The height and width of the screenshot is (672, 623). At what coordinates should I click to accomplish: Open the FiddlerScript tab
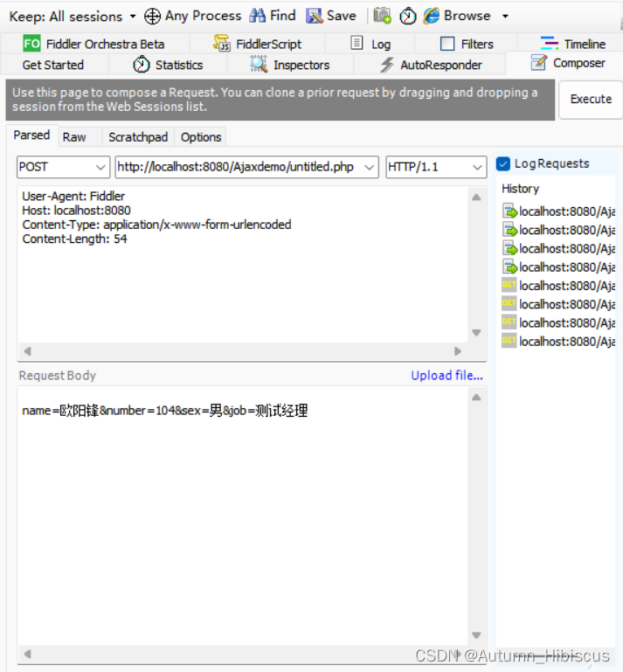click(x=258, y=44)
